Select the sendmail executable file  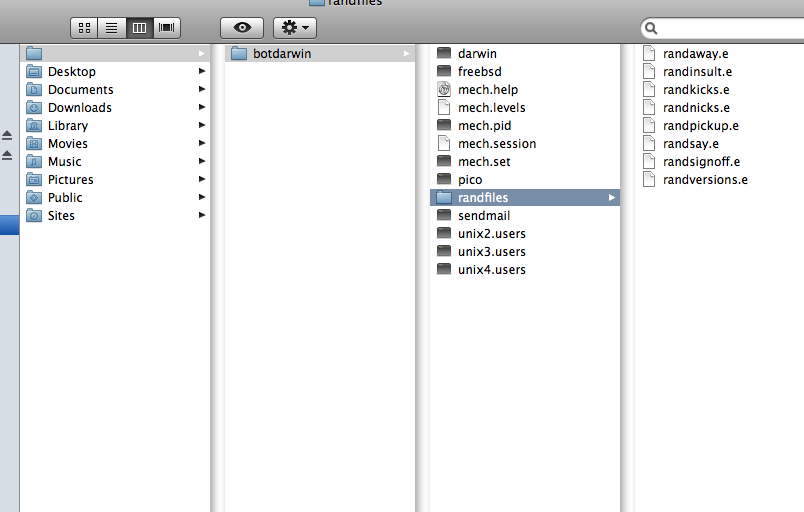point(484,216)
